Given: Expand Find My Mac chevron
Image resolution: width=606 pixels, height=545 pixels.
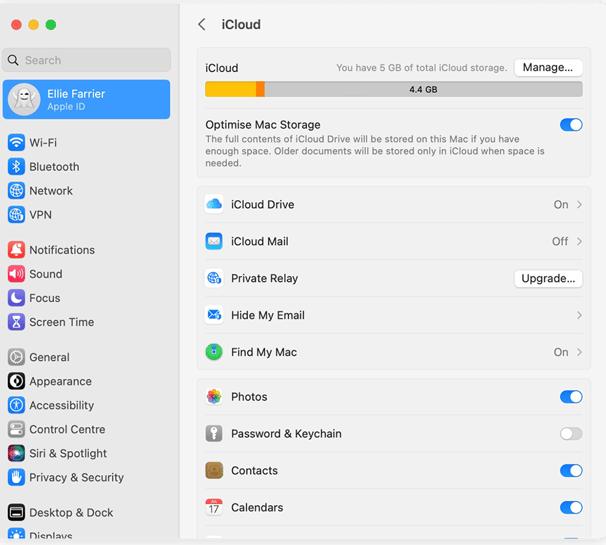Looking at the screenshot, I should 579,352.
